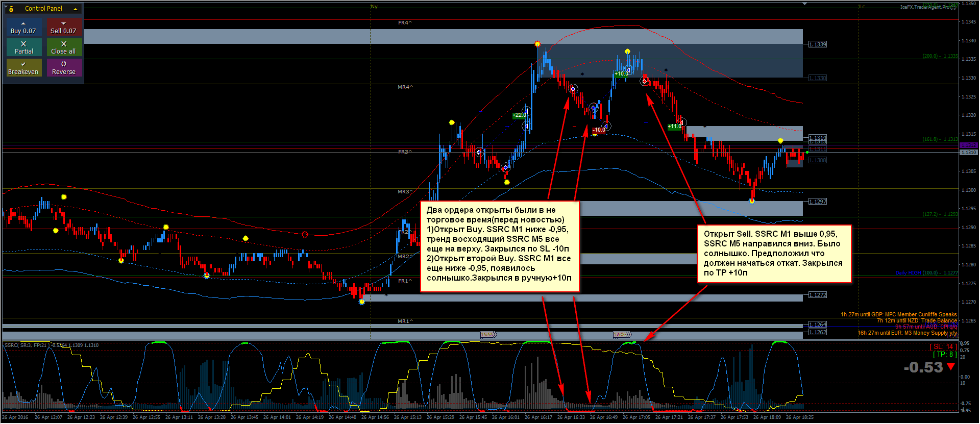Click the IceFX TraderAgent smiley face icon

(953, 7)
